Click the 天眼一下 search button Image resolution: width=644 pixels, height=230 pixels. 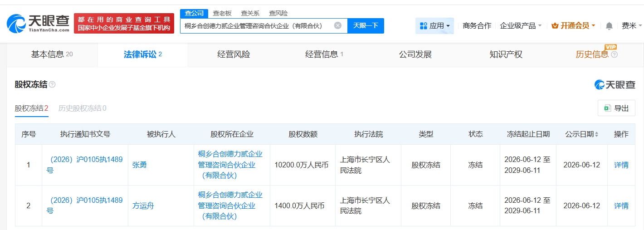366,25
